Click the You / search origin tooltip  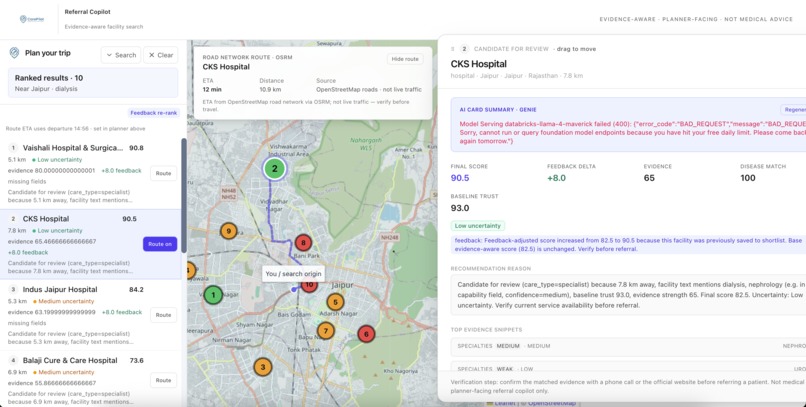pos(294,273)
